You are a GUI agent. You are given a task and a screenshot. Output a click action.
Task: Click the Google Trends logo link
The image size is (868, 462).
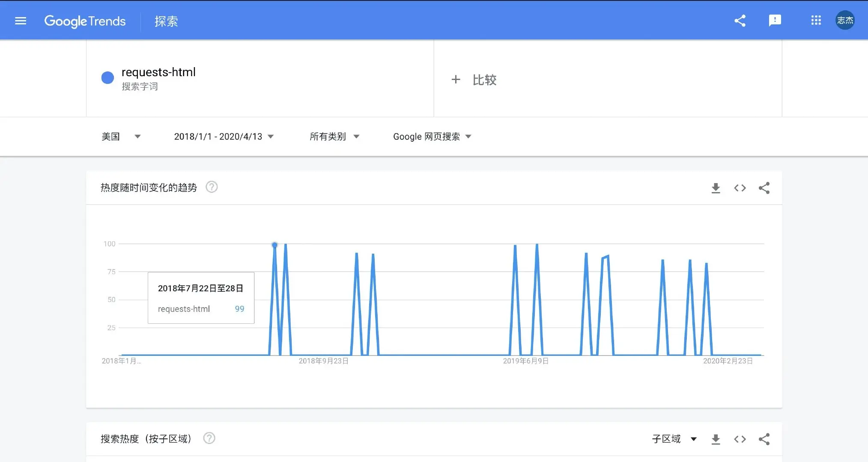click(x=85, y=21)
